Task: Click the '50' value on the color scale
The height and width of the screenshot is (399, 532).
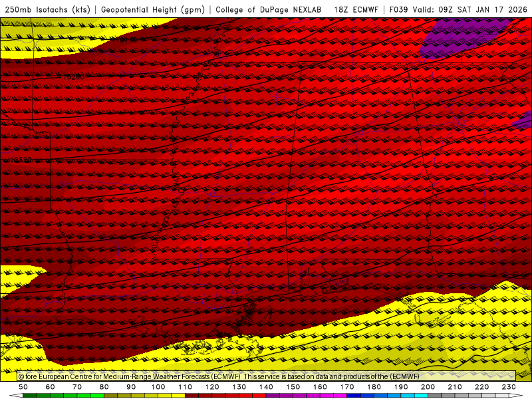Action: tap(23, 387)
